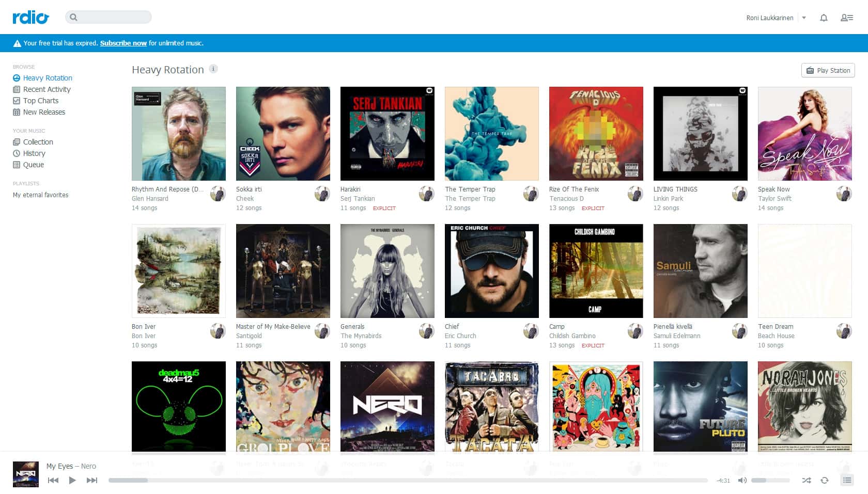
Task: Open the Chief album cover
Action: 492,271
